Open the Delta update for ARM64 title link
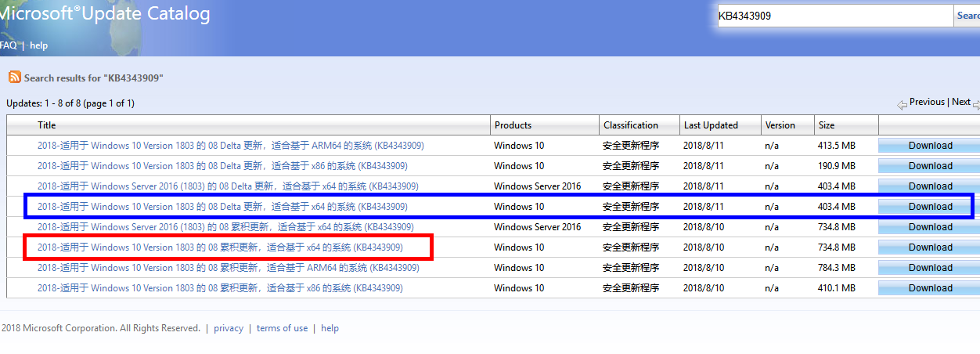Image resolution: width=980 pixels, height=354 pixels. tap(231, 146)
